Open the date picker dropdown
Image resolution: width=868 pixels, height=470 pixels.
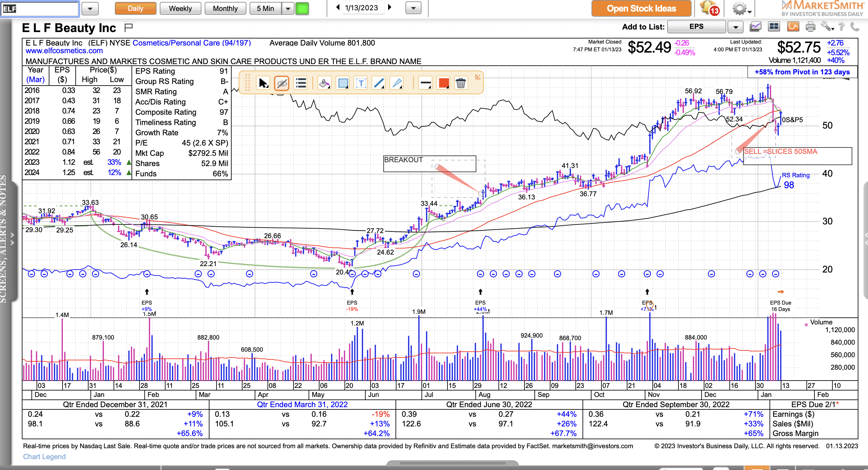[x=413, y=8]
